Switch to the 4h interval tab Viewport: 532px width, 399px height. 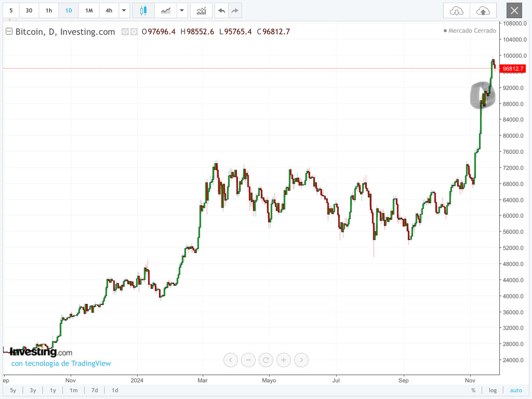(109, 10)
